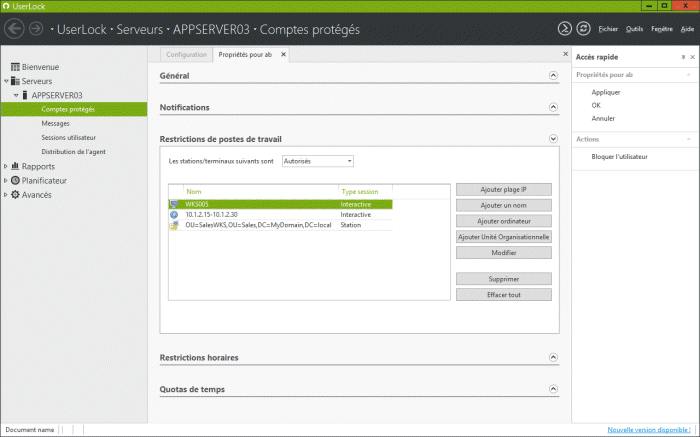This screenshot has width=700, height=437.
Task: Click Nouvelle version disponible link
Action: coord(649,429)
